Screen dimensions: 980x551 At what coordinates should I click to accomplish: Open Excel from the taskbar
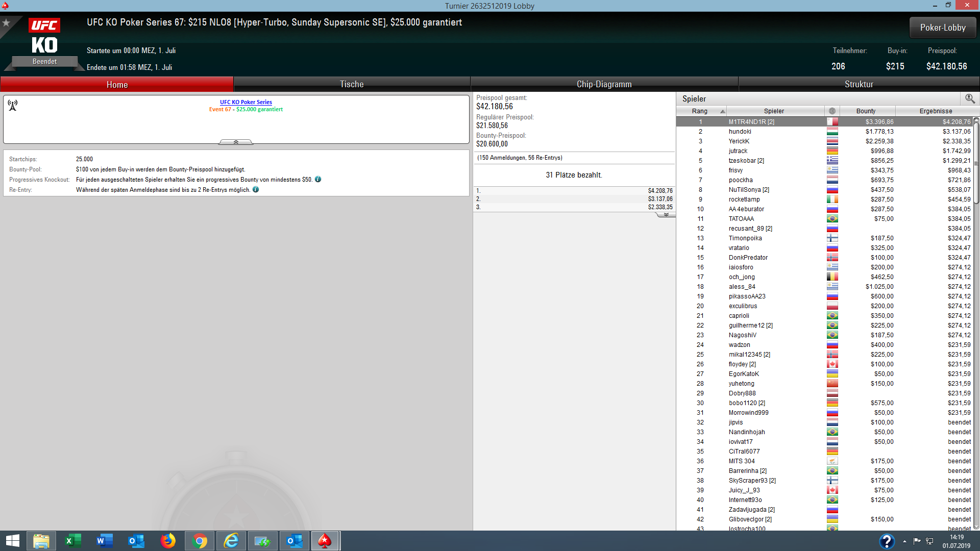click(x=73, y=541)
